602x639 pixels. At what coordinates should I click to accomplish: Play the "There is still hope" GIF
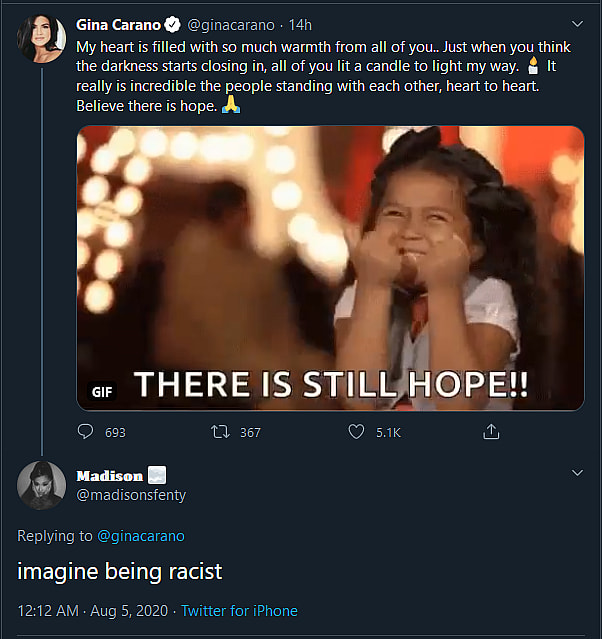(x=330, y=267)
